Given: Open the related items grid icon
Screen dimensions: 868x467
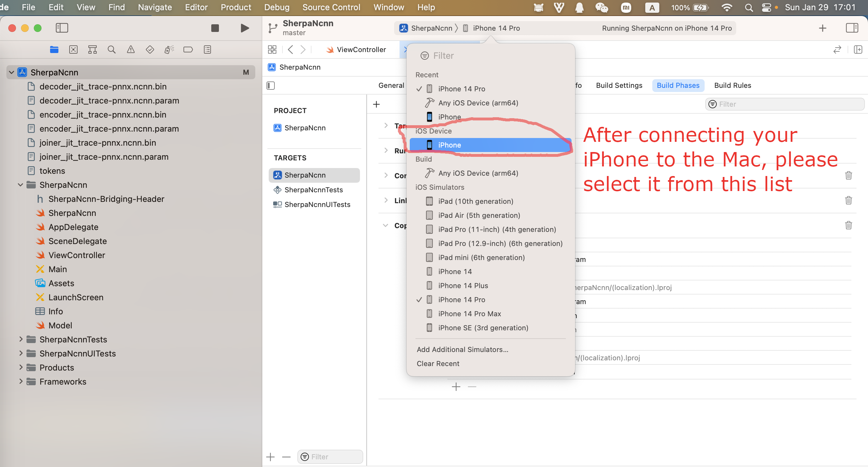Looking at the screenshot, I should pyautogui.click(x=272, y=50).
